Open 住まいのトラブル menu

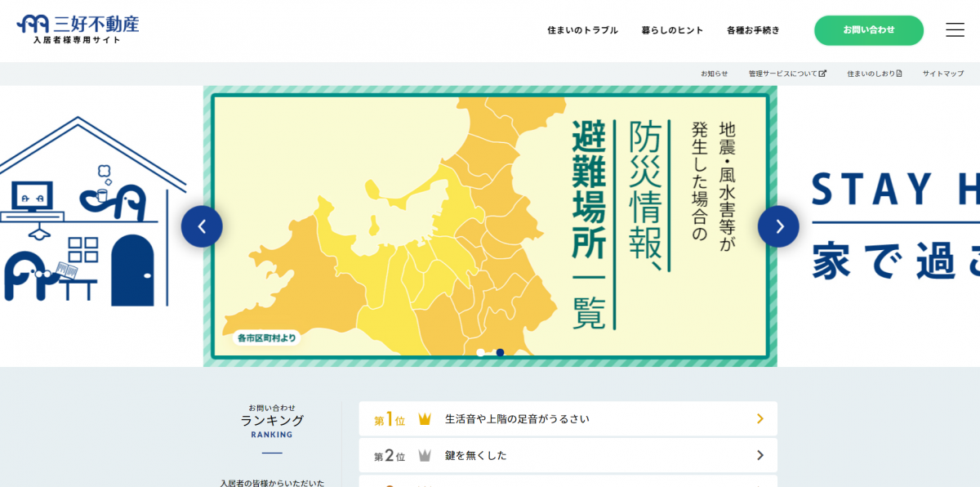click(582, 30)
